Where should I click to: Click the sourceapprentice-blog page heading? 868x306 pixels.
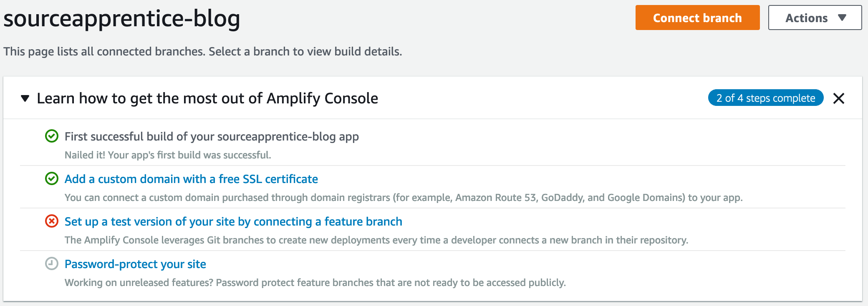pyautogui.click(x=121, y=18)
